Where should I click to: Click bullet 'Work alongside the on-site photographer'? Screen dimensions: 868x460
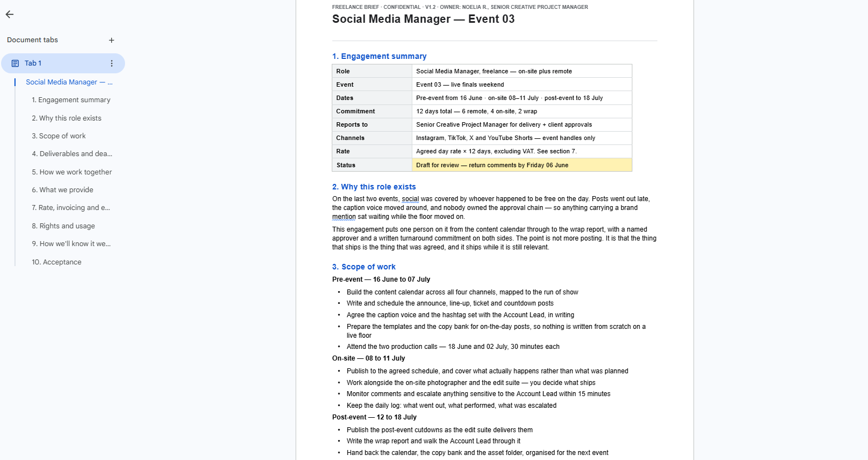[x=471, y=383]
